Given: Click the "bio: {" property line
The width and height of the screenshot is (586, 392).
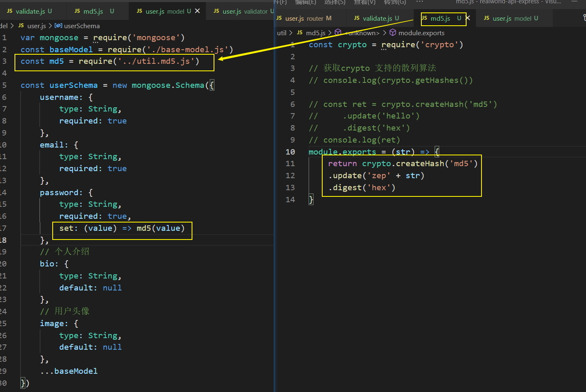Looking at the screenshot, I should click(54, 264).
